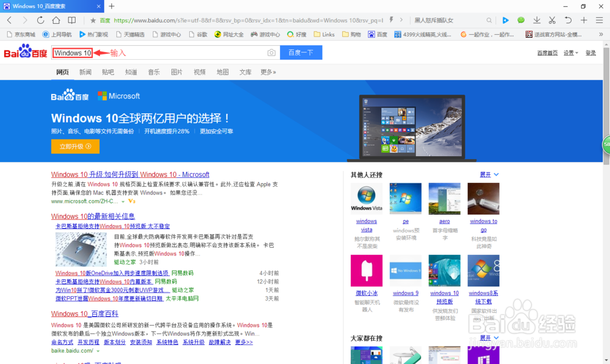Open the 购物 bookmark folder
Screen dimensions: 610x364
[352, 35]
